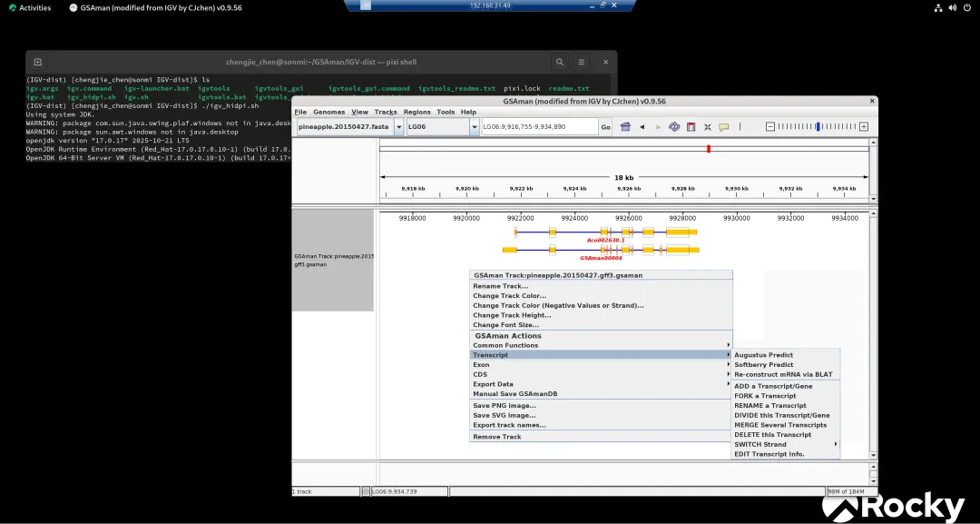Click the define region of interest icon
The width and height of the screenshot is (980, 524).
691,127
